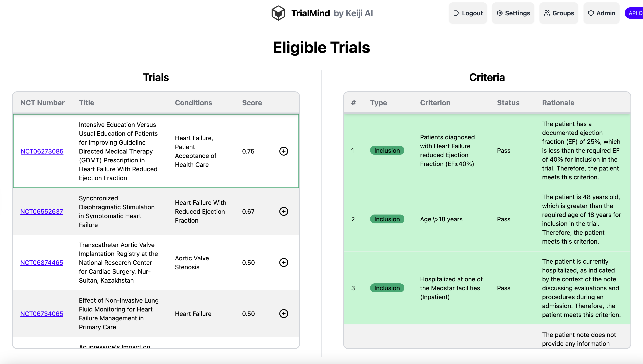Click the TrialMind cube logo icon

tap(278, 13)
